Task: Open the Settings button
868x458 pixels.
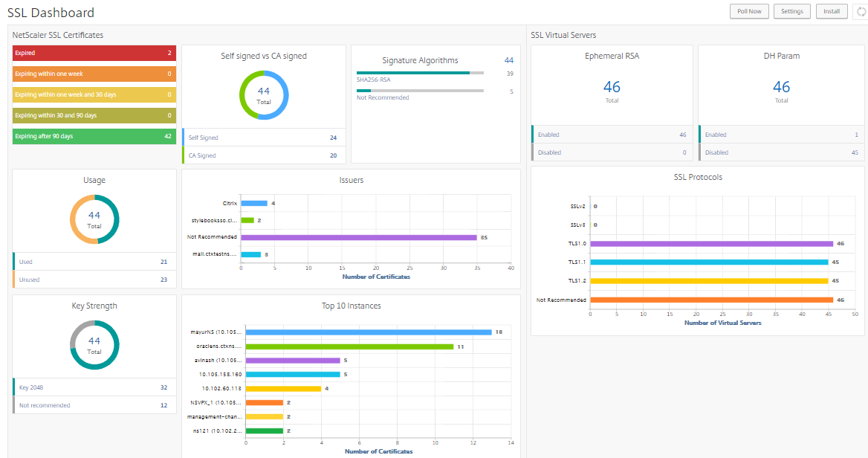Action: tap(791, 11)
